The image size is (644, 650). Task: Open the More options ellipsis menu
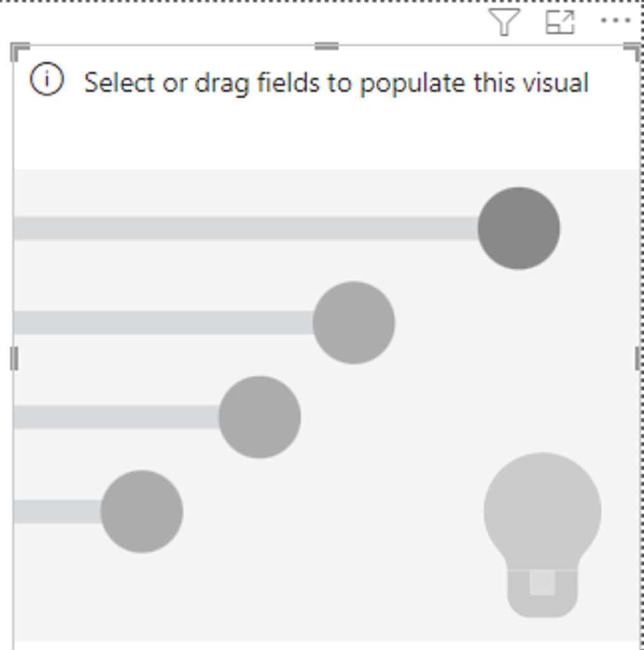pyautogui.click(x=616, y=20)
